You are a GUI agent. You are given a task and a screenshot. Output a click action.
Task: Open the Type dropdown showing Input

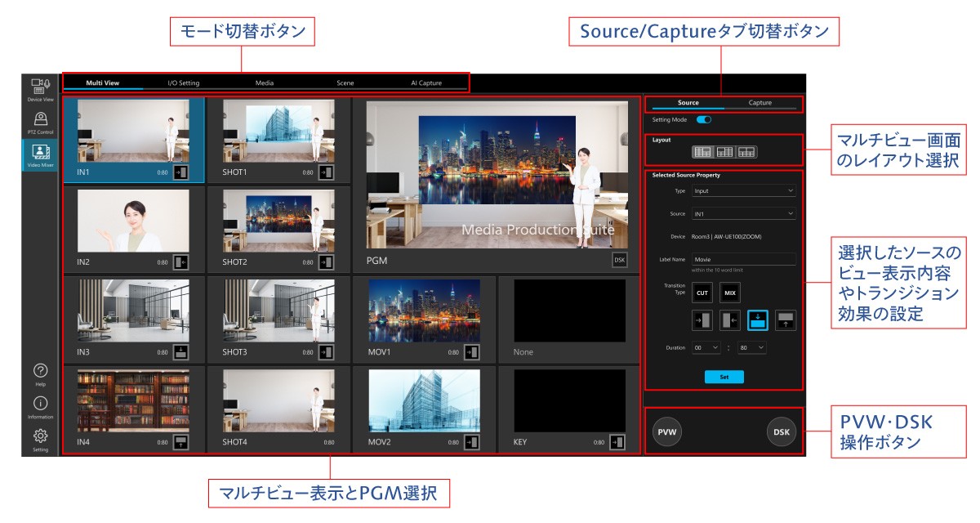click(x=743, y=190)
